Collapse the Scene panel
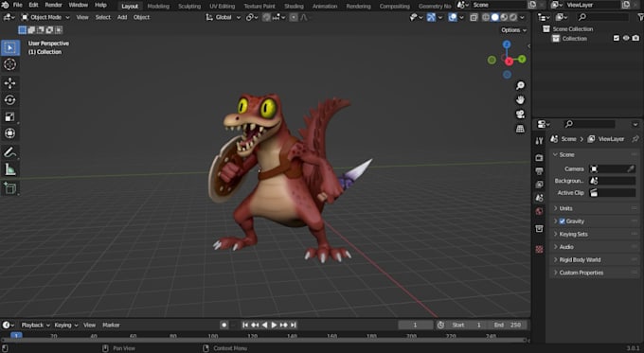Image resolution: width=644 pixels, height=353 pixels. [594, 155]
